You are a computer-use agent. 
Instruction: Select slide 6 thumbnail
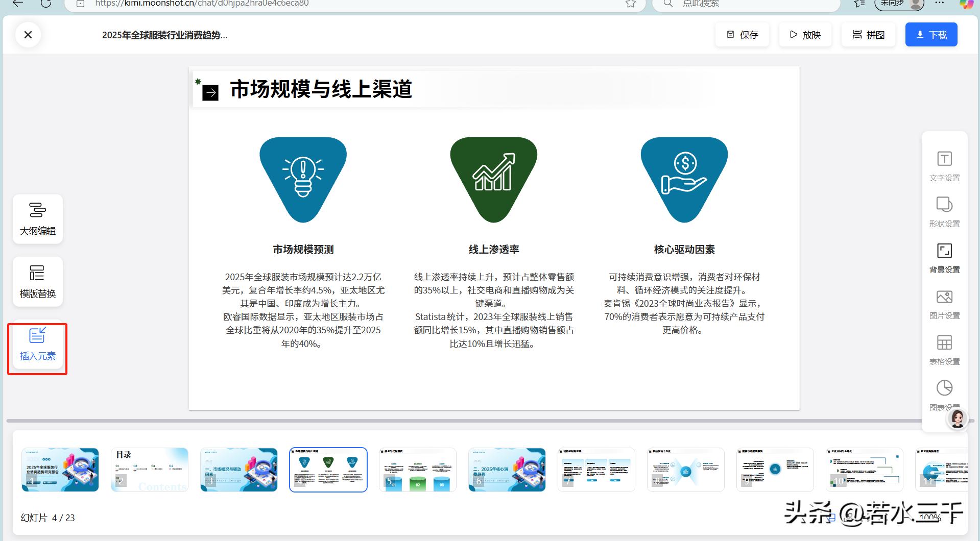tap(507, 470)
